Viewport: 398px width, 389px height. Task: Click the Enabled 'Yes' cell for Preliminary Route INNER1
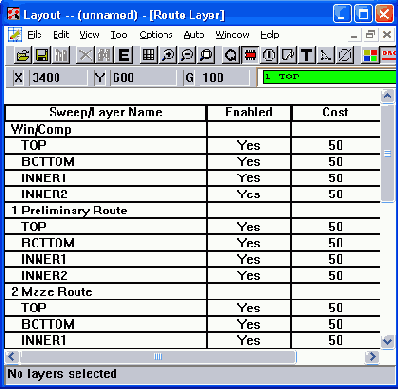249,259
